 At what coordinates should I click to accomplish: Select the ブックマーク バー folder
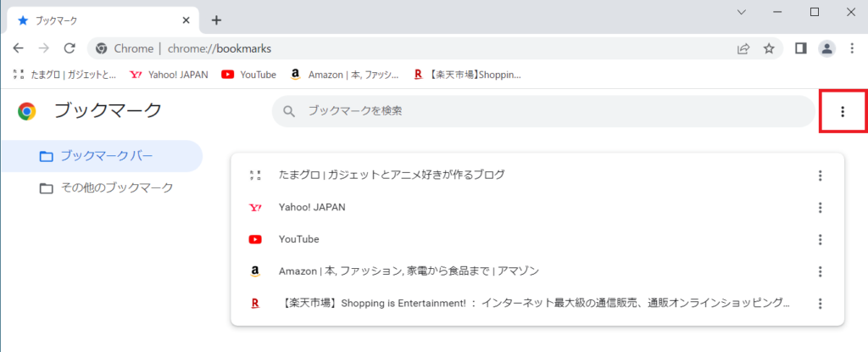tap(106, 156)
